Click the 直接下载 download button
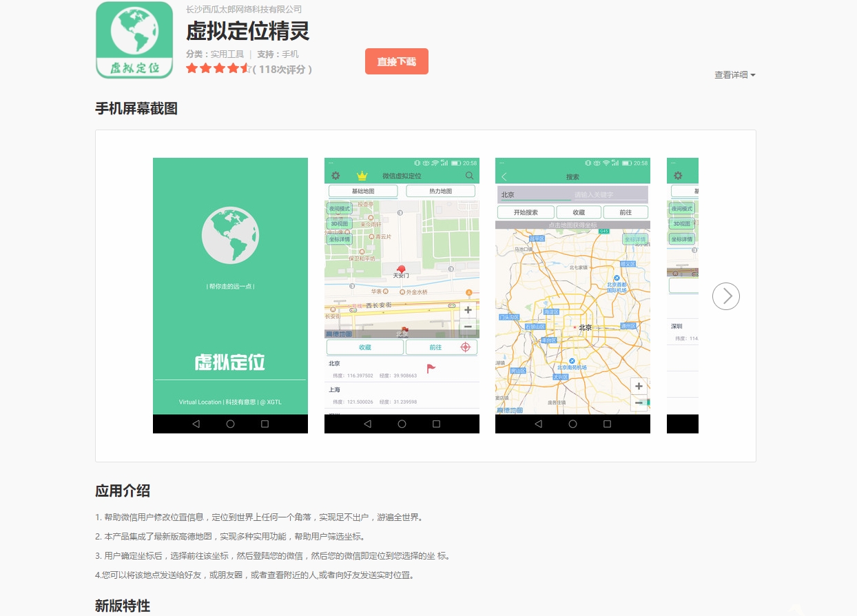 click(x=397, y=61)
